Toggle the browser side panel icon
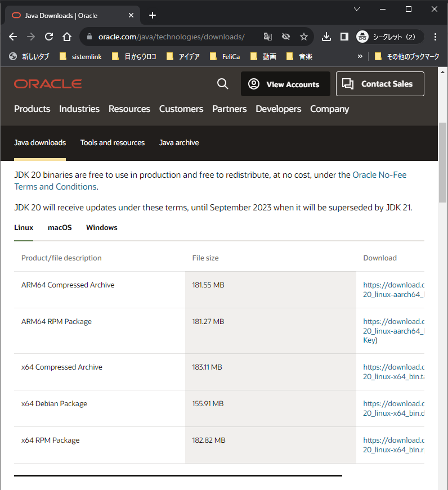Viewport: 448px width, 490px height. click(344, 36)
